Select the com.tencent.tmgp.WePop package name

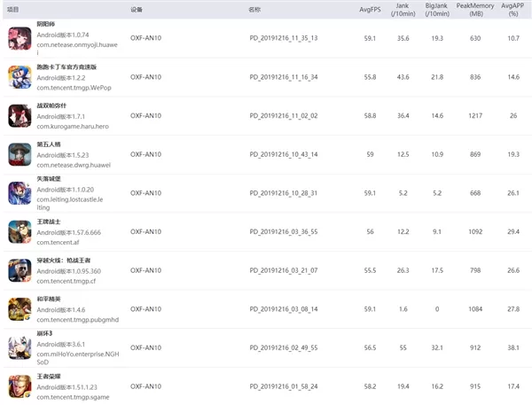[x=74, y=88]
